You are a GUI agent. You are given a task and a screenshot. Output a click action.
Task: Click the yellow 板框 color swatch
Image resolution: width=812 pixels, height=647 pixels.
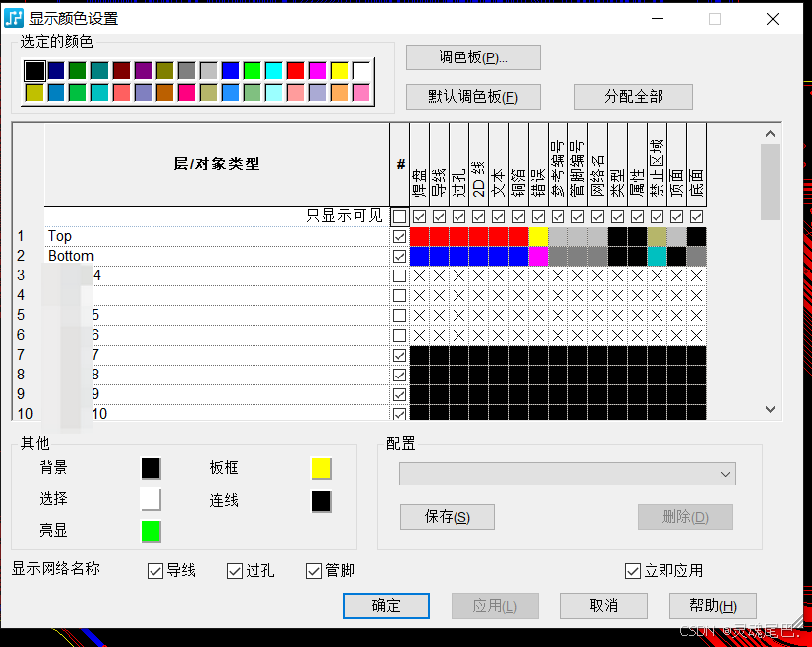(x=320, y=467)
